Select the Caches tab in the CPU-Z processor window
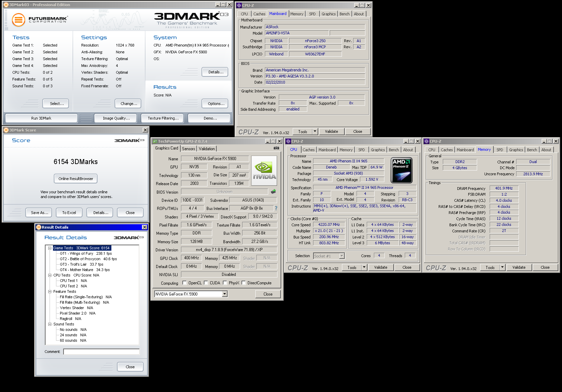This screenshot has width=562, height=392. [309, 150]
